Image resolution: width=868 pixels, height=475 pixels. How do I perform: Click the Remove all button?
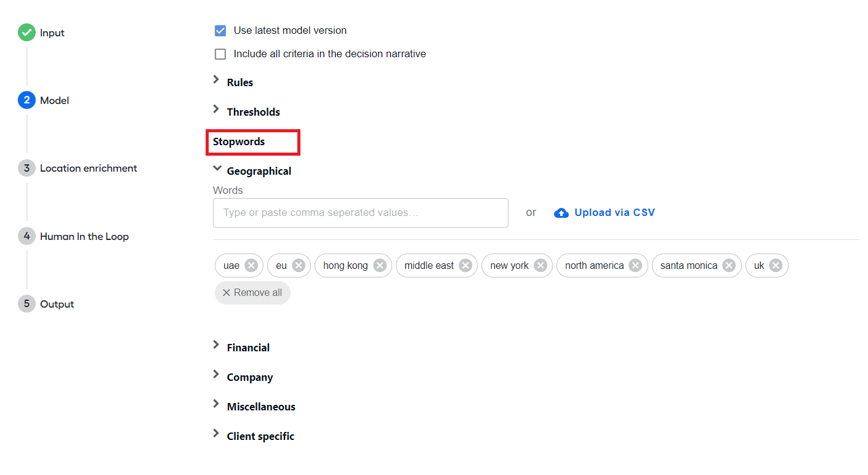[252, 292]
